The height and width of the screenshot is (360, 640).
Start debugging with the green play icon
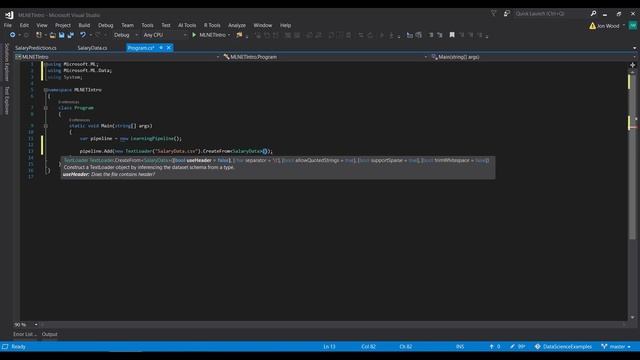pyautogui.click(x=194, y=35)
